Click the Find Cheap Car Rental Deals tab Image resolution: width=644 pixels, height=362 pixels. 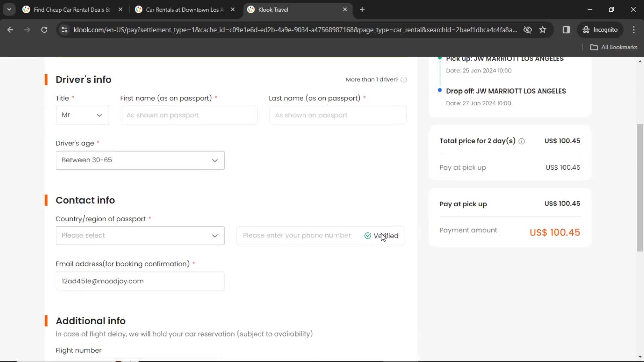coord(72,10)
